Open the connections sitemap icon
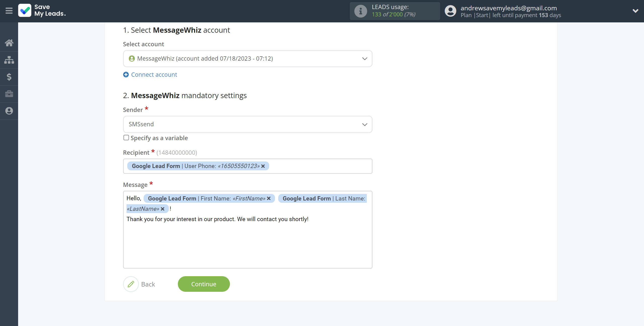Viewport: 644px width, 326px height. [9, 60]
